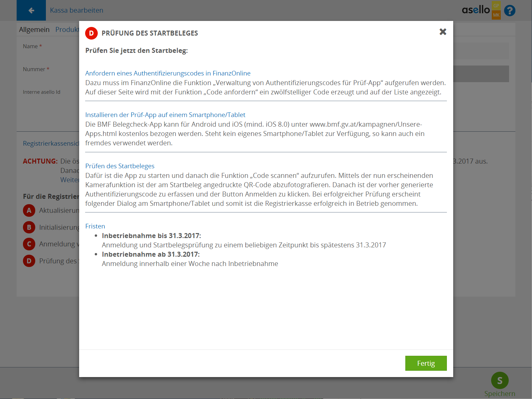Switch to the Produkt tab
Screen dimensions: 532x399
pyautogui.click(x=67, y=30)
